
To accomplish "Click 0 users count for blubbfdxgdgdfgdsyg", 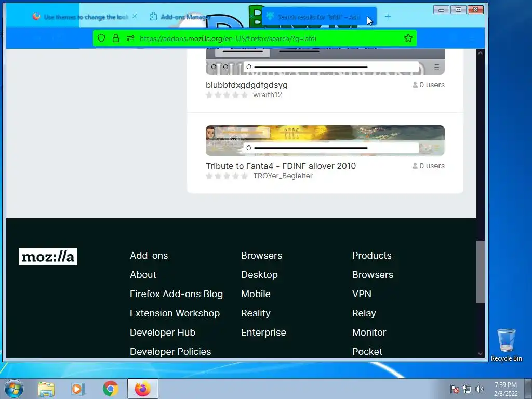I will point(429,85).
